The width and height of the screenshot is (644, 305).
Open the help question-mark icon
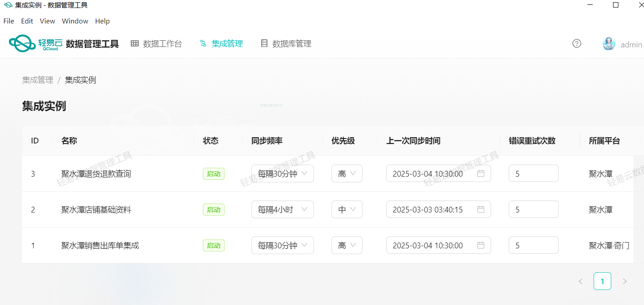[576, 43]
